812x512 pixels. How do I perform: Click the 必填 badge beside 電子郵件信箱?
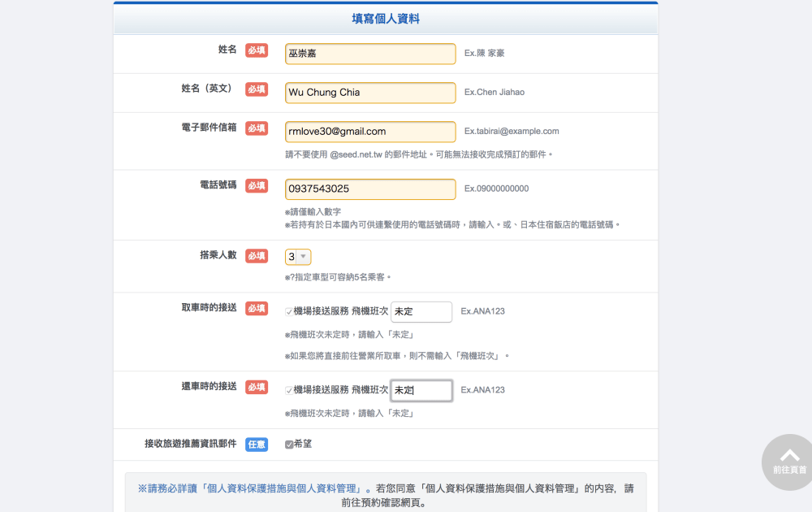(x=257, y=128)
